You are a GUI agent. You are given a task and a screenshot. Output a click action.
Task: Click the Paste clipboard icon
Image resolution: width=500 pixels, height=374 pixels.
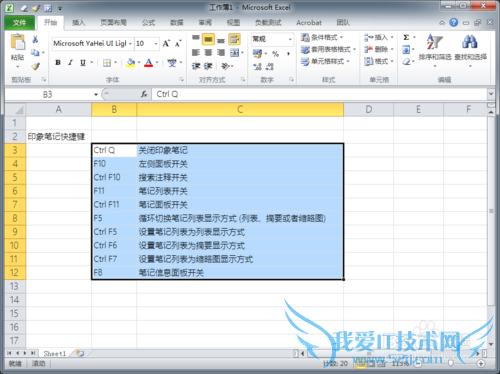18,43
